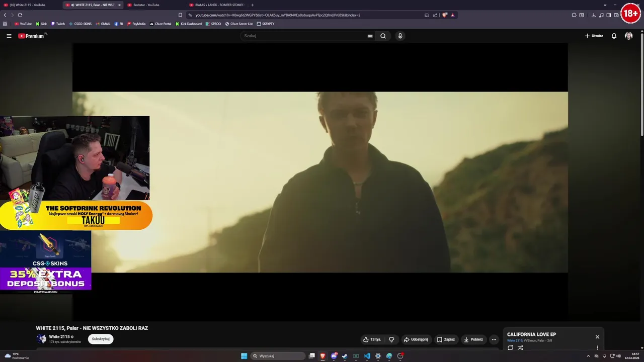Click the Utwórz create button
644x362 pixels.
point(594,36)
